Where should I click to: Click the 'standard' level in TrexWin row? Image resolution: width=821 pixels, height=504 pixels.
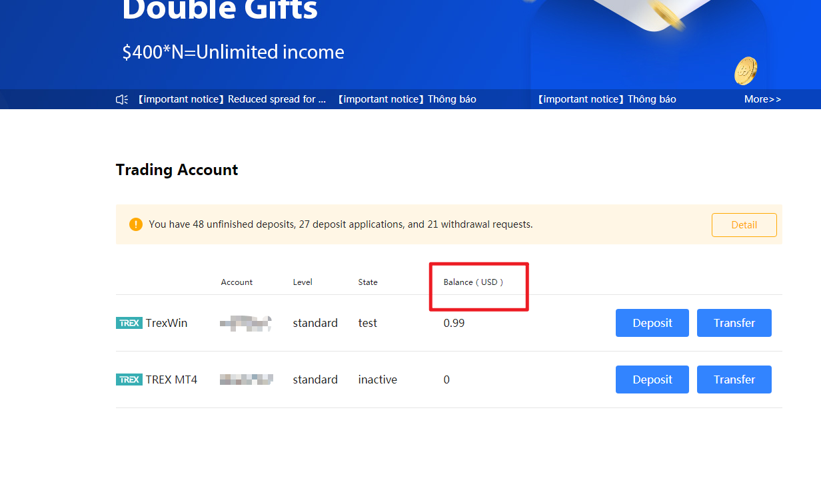click(x=315, y=323)
